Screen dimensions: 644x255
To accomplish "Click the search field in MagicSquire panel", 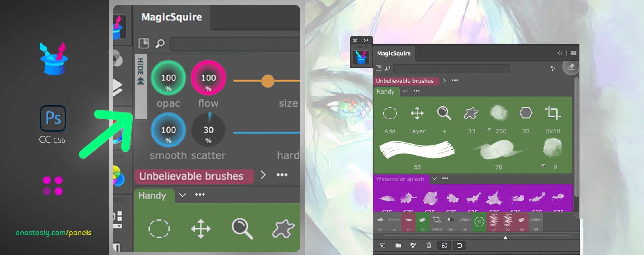I will tap(451, 68).
